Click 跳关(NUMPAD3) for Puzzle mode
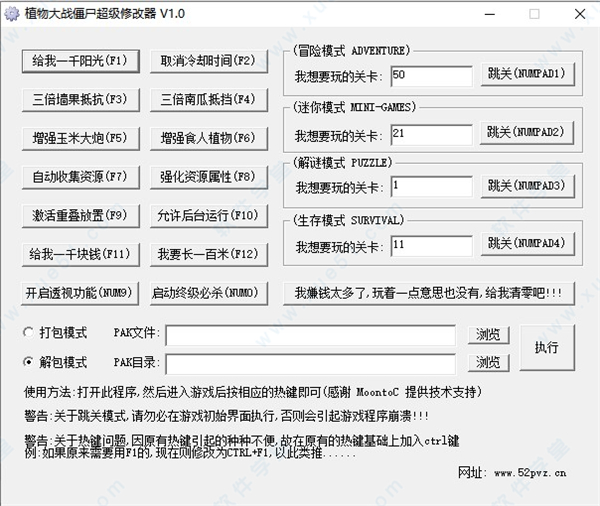This screenshot has width=600, height=506. [528, 186]
